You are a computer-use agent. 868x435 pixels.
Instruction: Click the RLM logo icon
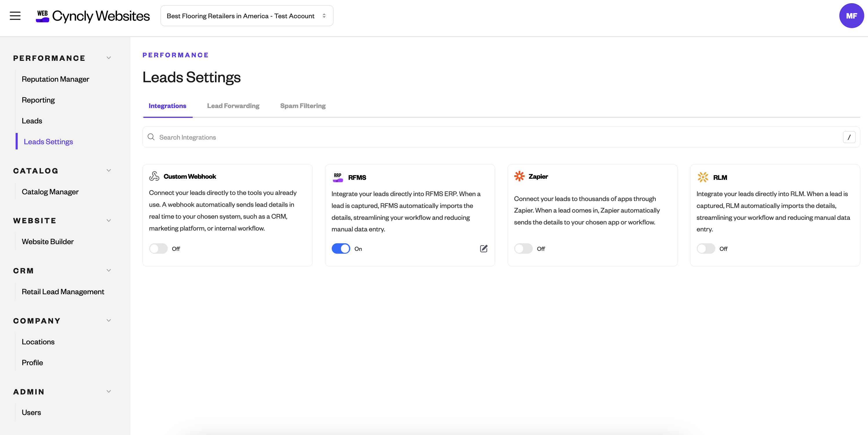pos(703,177)
